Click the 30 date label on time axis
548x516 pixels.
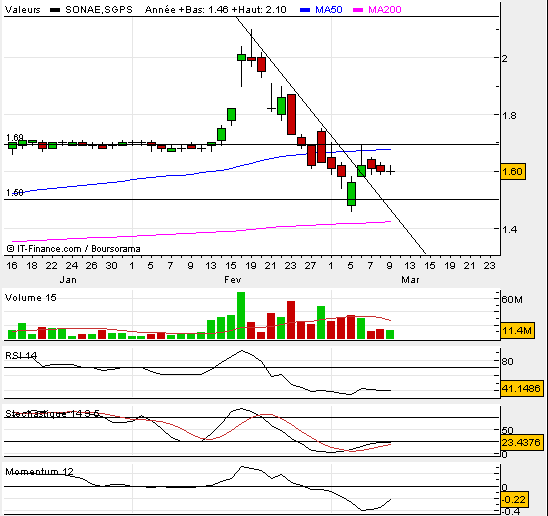111,266
